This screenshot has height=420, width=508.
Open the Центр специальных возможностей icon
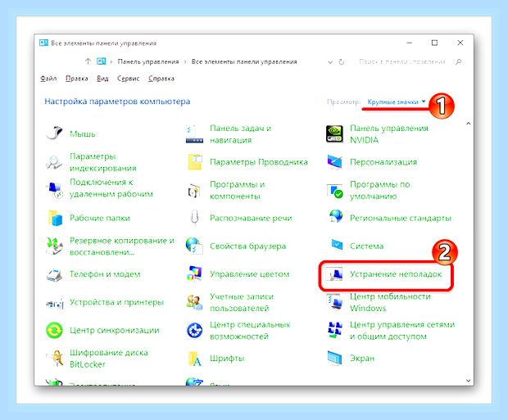click(x=194, y=330)
